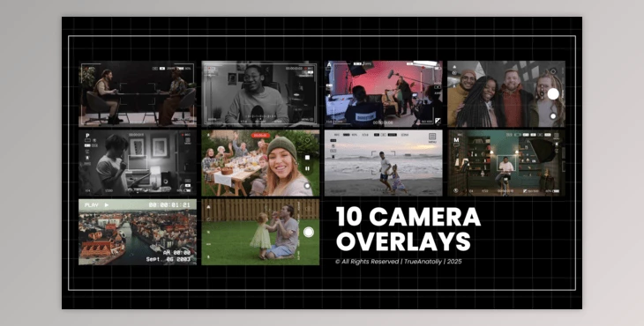Select the black-and-white man with microphone thumbnail
Image resolution: width=644 pixels, height=326 pixels.
(260, 94)
